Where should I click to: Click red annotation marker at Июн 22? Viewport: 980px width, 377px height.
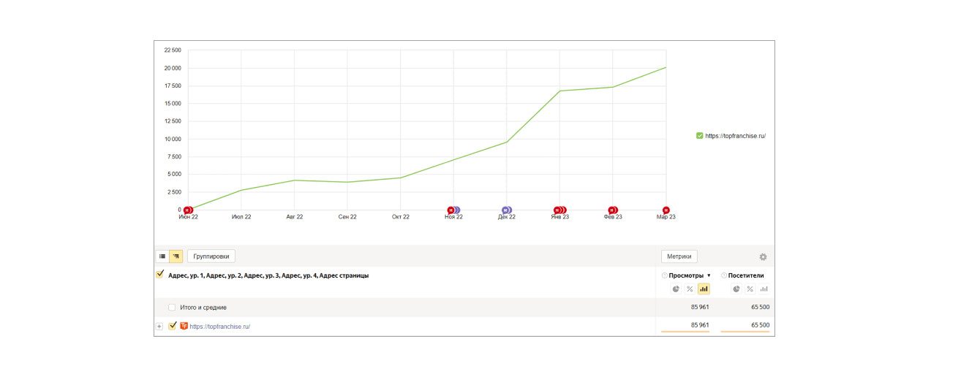(x=188, y=210)
